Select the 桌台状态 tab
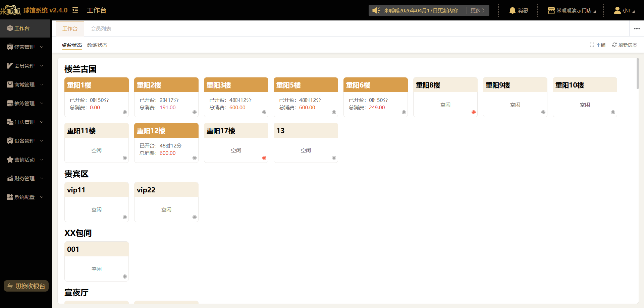Viewport: 644px width, 308px height. click(72, 45)
